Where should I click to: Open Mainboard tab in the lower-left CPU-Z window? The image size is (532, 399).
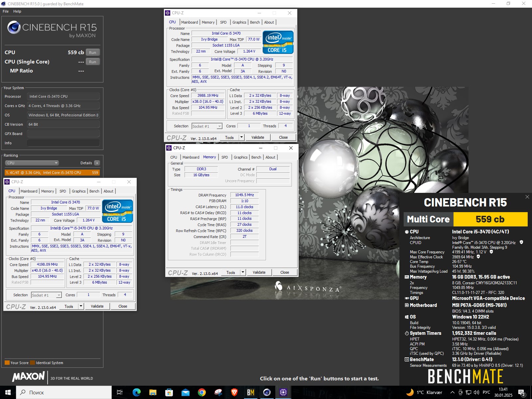29,191
